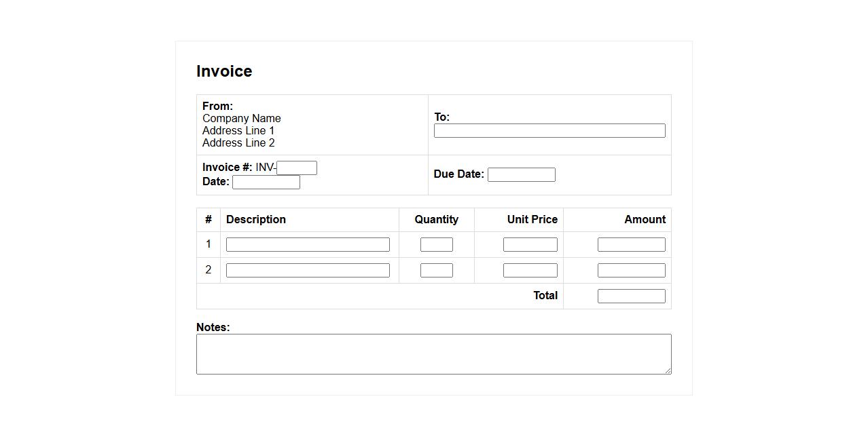The image size is (868, 441).
Task: Click the Due Date input field
Action: [521, 175]
